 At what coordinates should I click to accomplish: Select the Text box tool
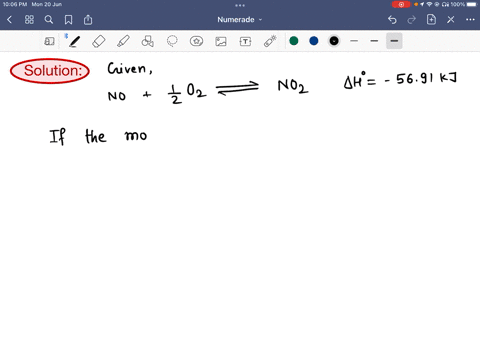pyautogui.click(x=245, y=41)
